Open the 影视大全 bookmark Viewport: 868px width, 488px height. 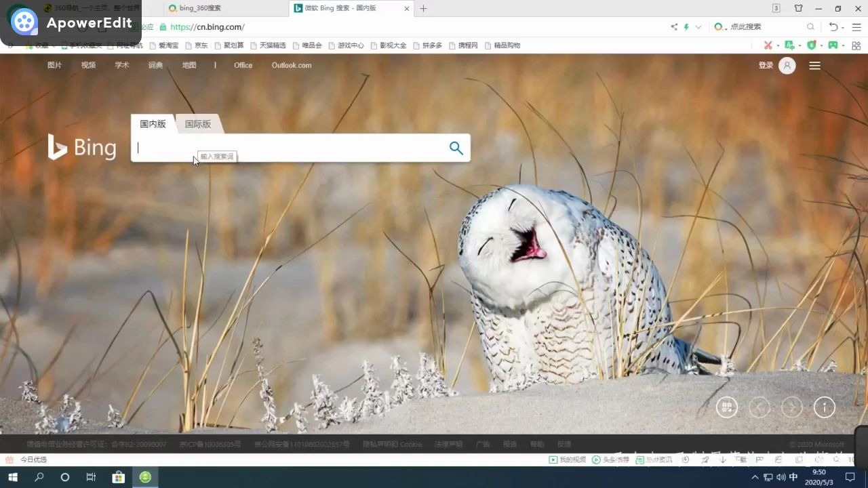(x=389, y=45)
